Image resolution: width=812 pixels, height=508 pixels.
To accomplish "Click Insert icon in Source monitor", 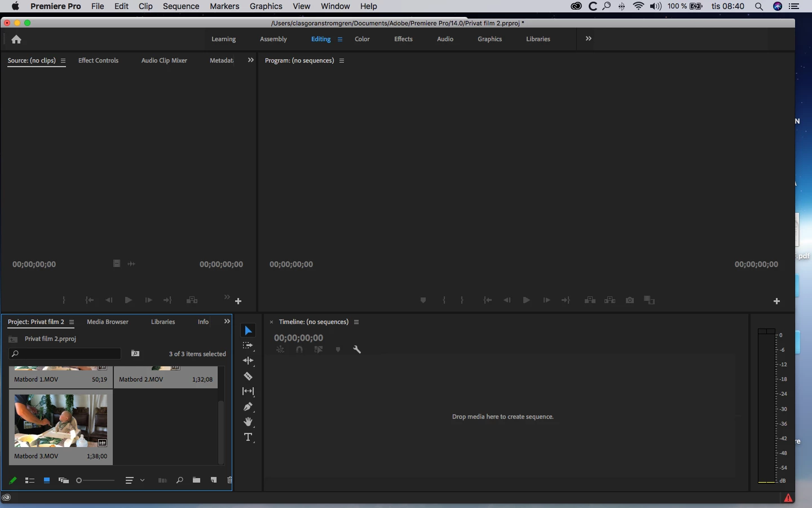I will (192, 300).
